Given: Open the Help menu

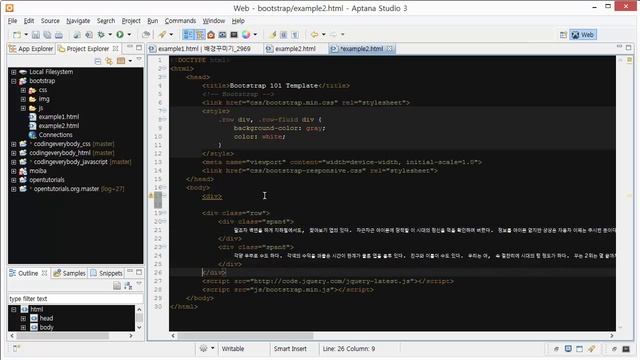Looking at the screenshot, I should [238, 21].
